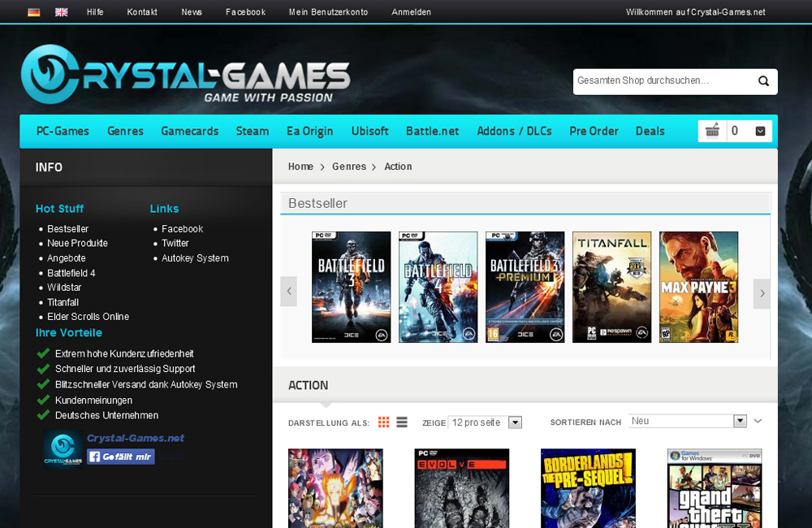Click the Crystal-Games Facebook page avatar
The image size is (812, 528).
(x=63, y=448)
